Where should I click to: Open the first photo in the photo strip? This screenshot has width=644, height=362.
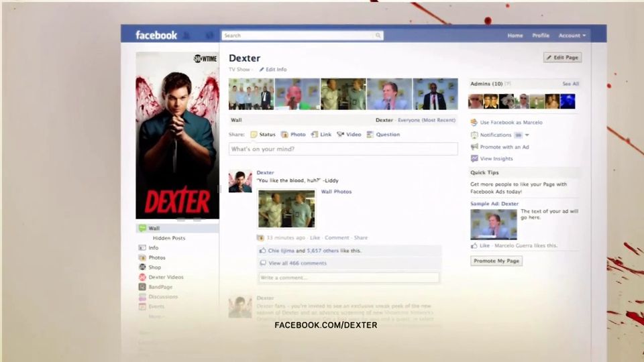coord(251,94)
